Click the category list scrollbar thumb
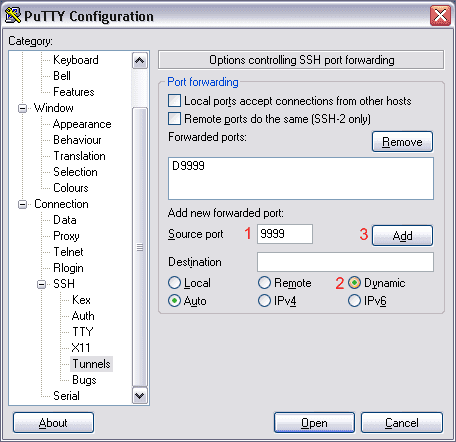This screenshot has height=442, width=456. tap(140, 247)
